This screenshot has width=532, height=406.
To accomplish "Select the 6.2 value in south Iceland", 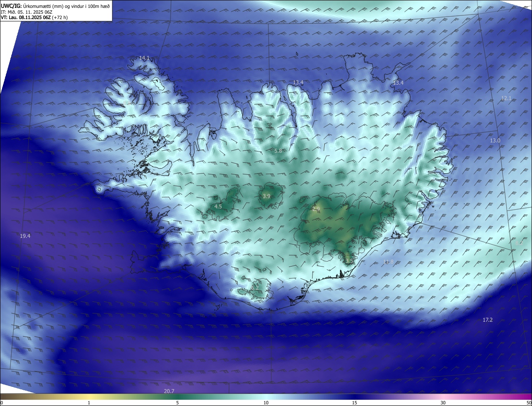I will tap(255, 288).
